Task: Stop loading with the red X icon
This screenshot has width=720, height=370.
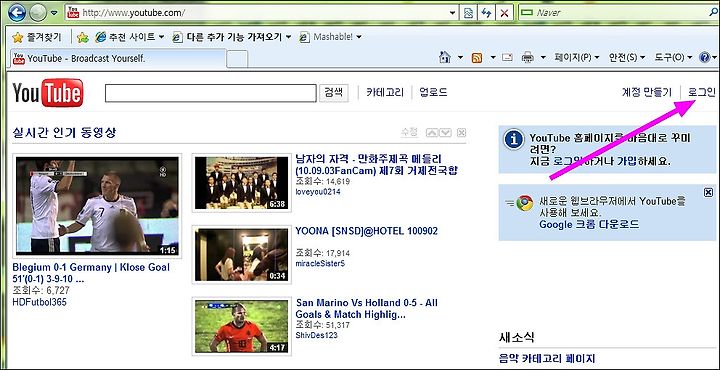Action: [x=504, y=13]
